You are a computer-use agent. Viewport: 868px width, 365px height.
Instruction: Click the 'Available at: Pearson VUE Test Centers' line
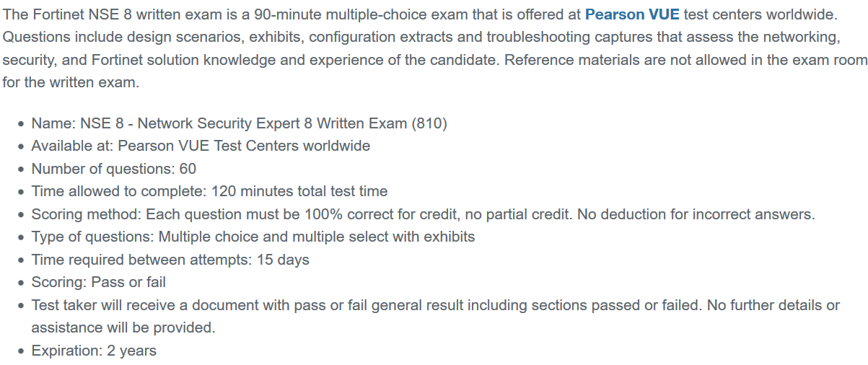201,146
